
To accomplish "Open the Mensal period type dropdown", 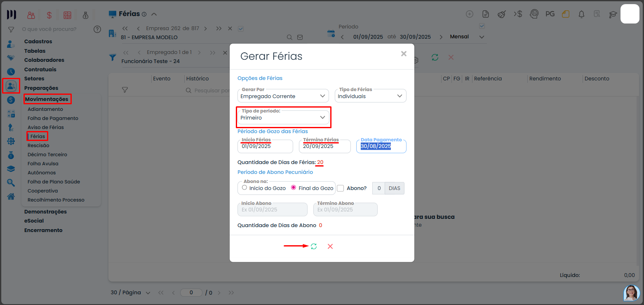I will [x=467, y=37].
